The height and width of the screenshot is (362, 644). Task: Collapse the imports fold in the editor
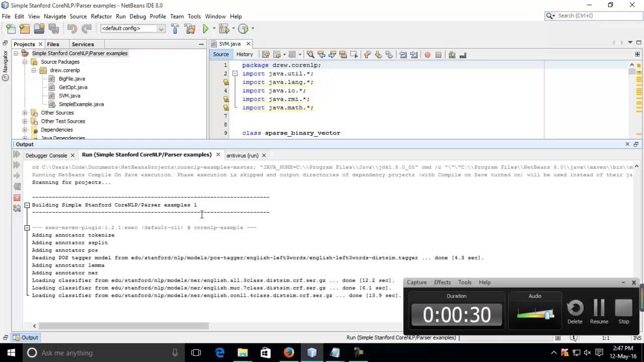235,73
